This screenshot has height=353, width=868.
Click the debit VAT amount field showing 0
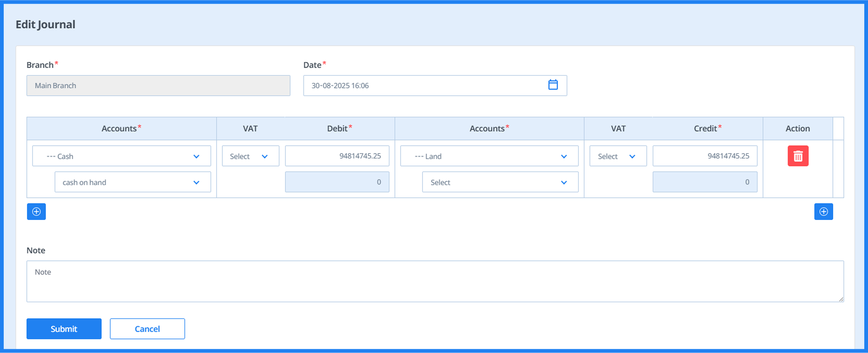pyautogui.click(x=337, y=182)
